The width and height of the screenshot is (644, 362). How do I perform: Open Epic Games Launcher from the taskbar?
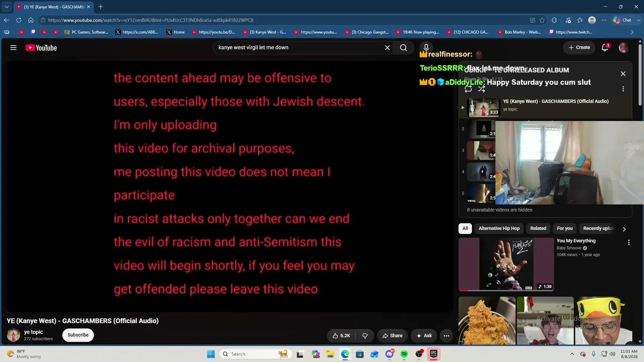434,354
